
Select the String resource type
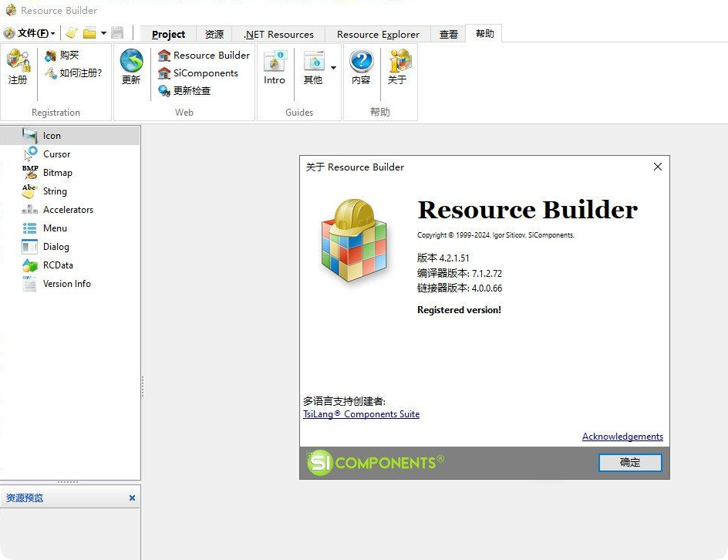[x=70, y=191]
